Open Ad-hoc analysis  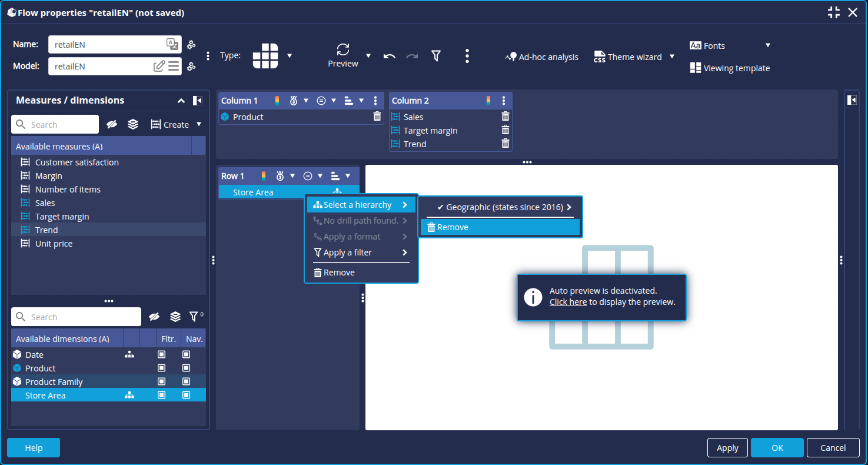tap(541, 57)
